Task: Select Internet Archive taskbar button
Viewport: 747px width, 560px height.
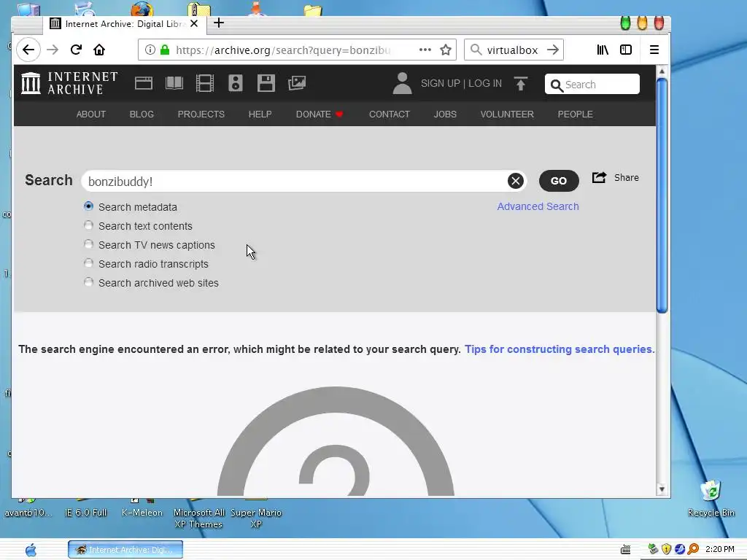Action: pos(125,550)
